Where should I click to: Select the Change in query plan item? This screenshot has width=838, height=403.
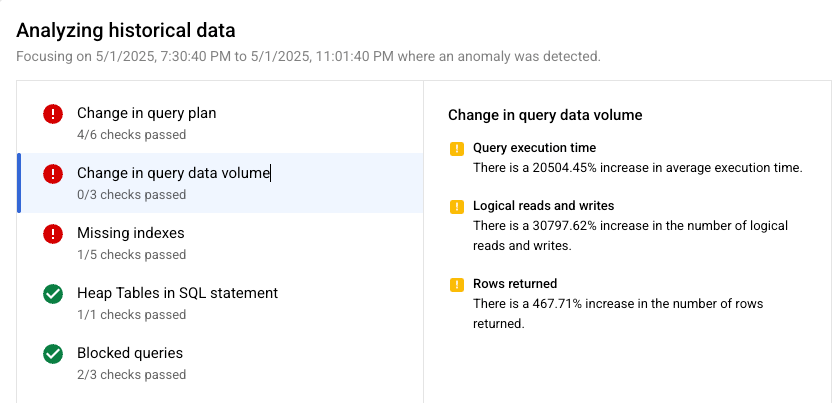[146, 113]
